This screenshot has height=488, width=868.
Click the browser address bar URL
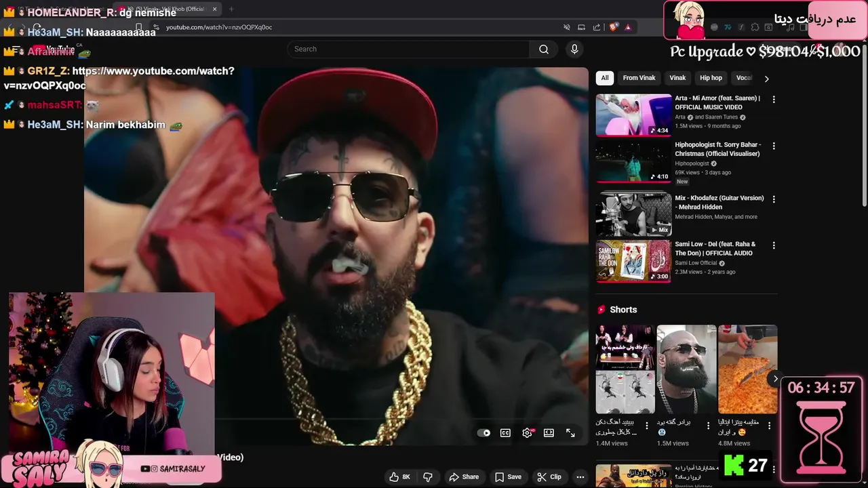[219, 27]
